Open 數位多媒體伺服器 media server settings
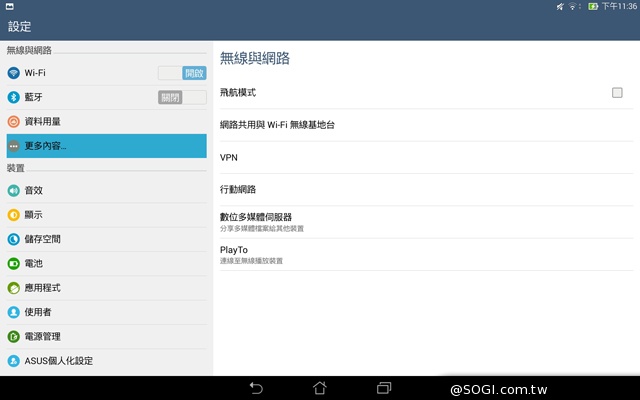Image resolution: width=640 pixels, height=400 pixels. (427, 222)
